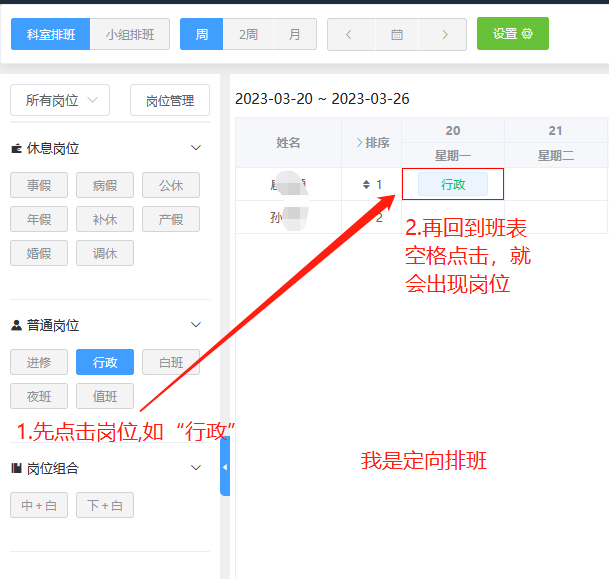Viewport: 609px width, 579px height.
Task: Open settings with the green 设置 button
Action: click(512, 34)
